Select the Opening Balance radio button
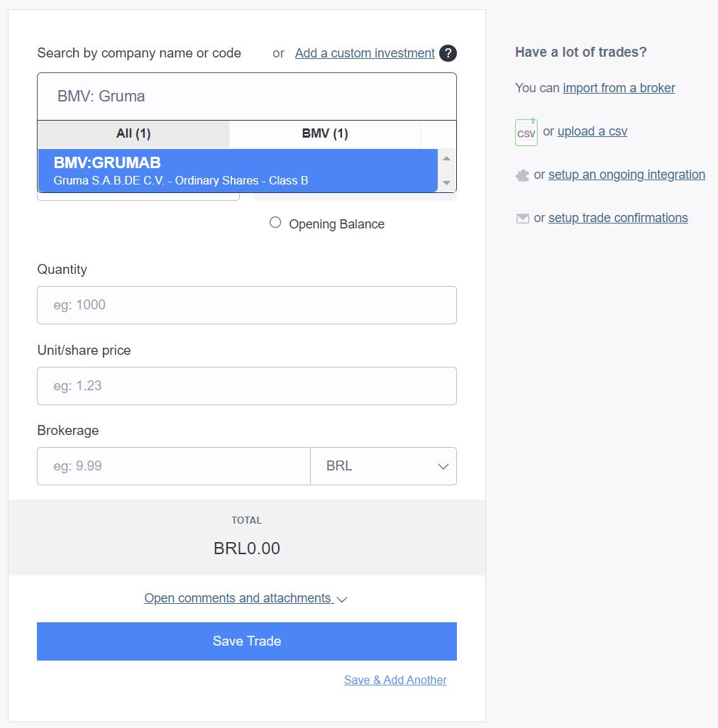This screenshot has width=718, height=728. 275,222
